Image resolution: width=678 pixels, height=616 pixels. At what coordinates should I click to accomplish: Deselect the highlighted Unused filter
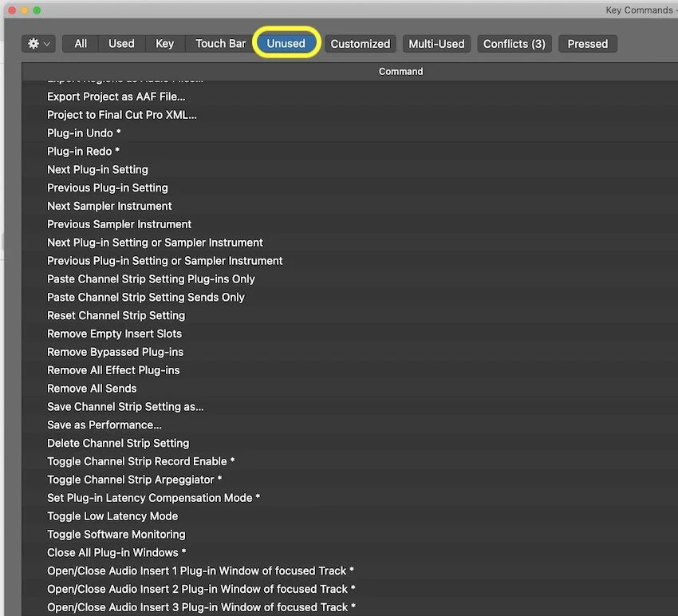pyautogui.click(x=286, y=44)
